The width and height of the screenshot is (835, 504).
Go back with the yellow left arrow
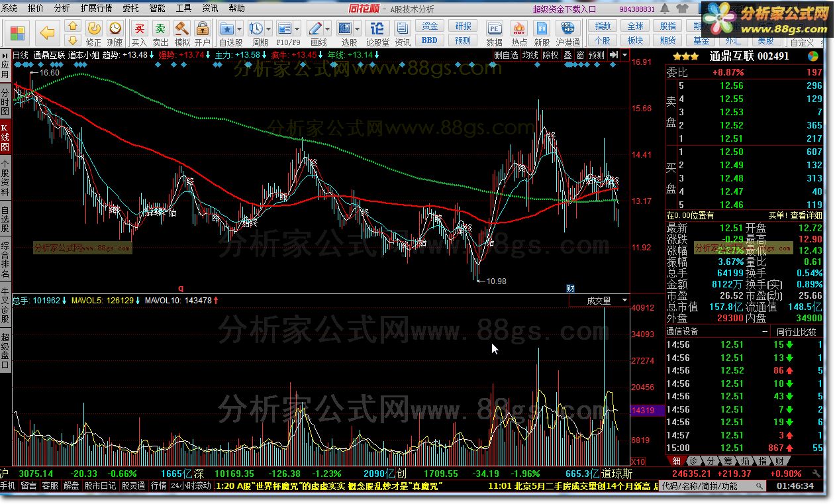[46, 33]
